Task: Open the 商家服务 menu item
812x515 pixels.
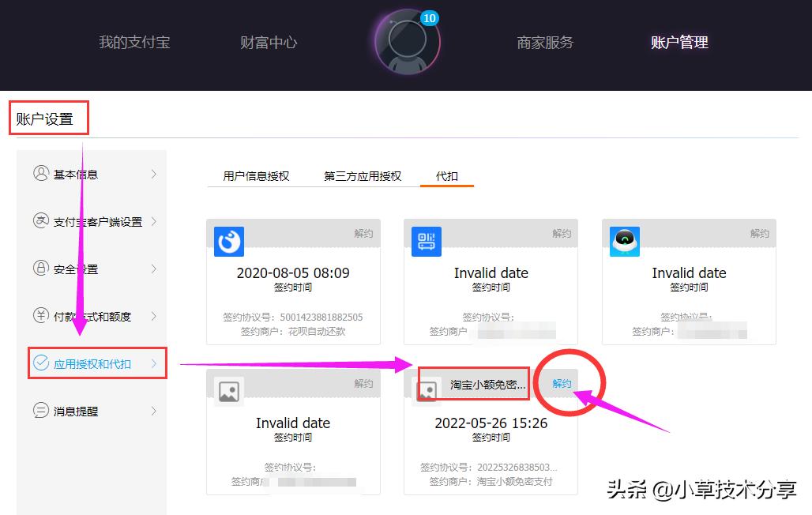Action: (x=544, y=43)
